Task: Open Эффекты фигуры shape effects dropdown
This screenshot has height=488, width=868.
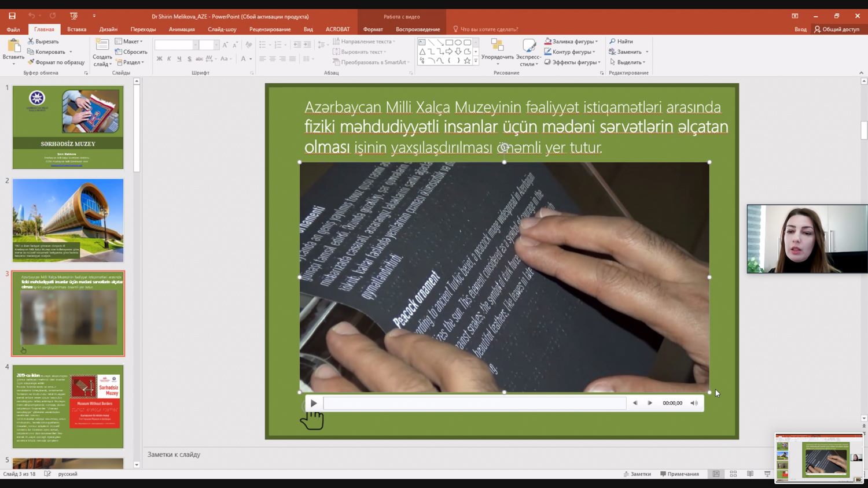Action: (572, 62)
